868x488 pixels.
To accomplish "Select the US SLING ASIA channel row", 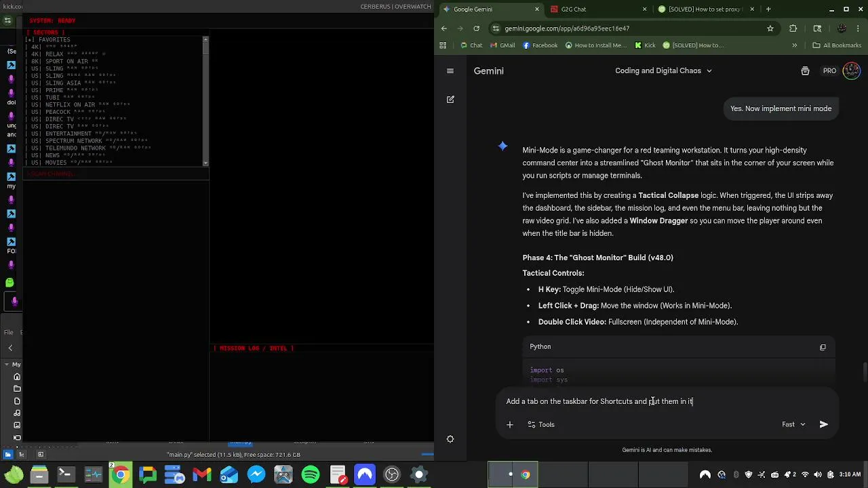I will pyautogui.click(x=114, y=83).
